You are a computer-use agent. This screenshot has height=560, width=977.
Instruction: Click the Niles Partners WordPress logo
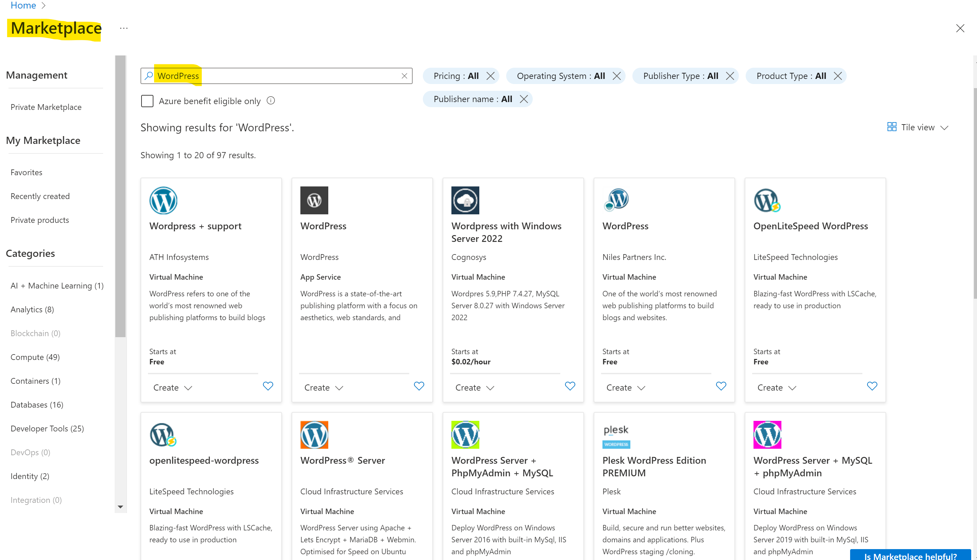[616, 200]
